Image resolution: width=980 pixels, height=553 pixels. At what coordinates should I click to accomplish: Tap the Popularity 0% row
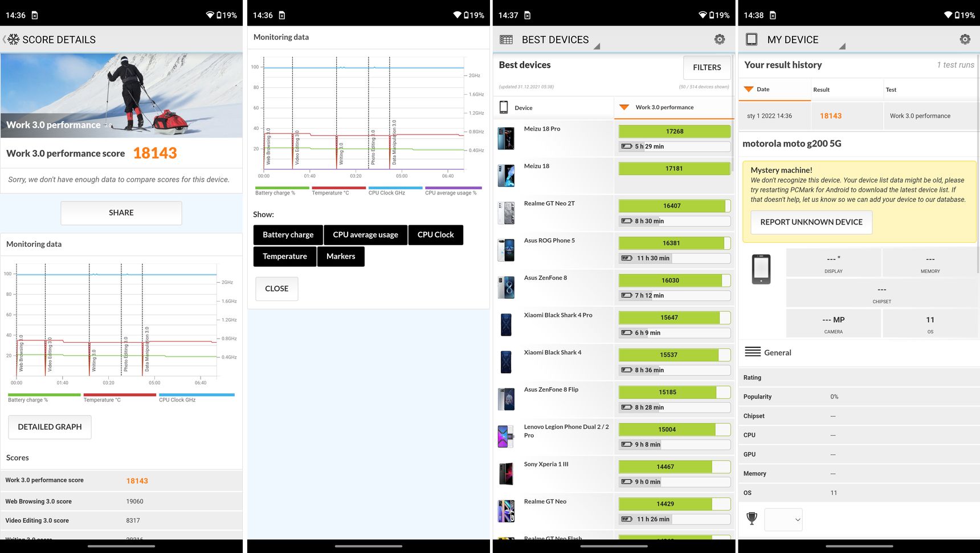click(859, 397)
